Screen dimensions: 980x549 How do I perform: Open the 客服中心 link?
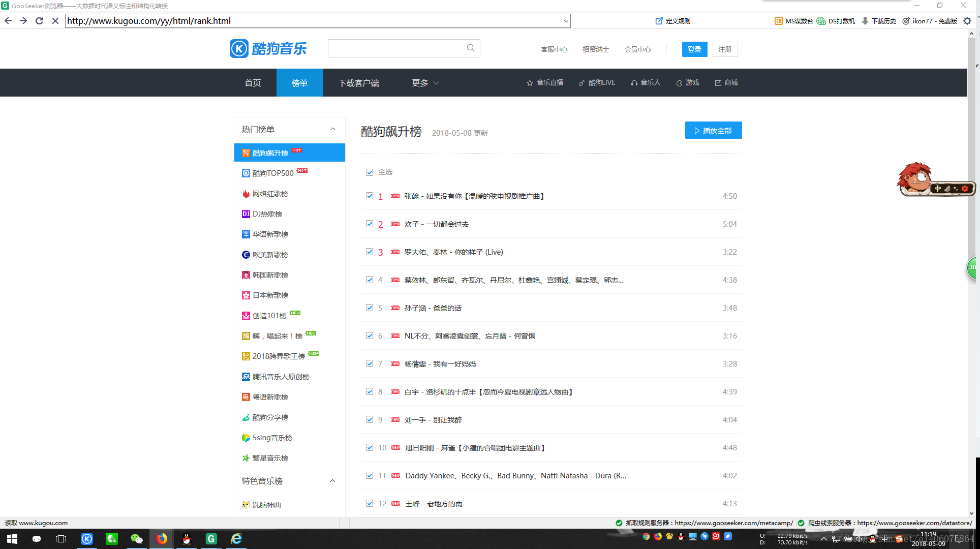pos(554,49)
